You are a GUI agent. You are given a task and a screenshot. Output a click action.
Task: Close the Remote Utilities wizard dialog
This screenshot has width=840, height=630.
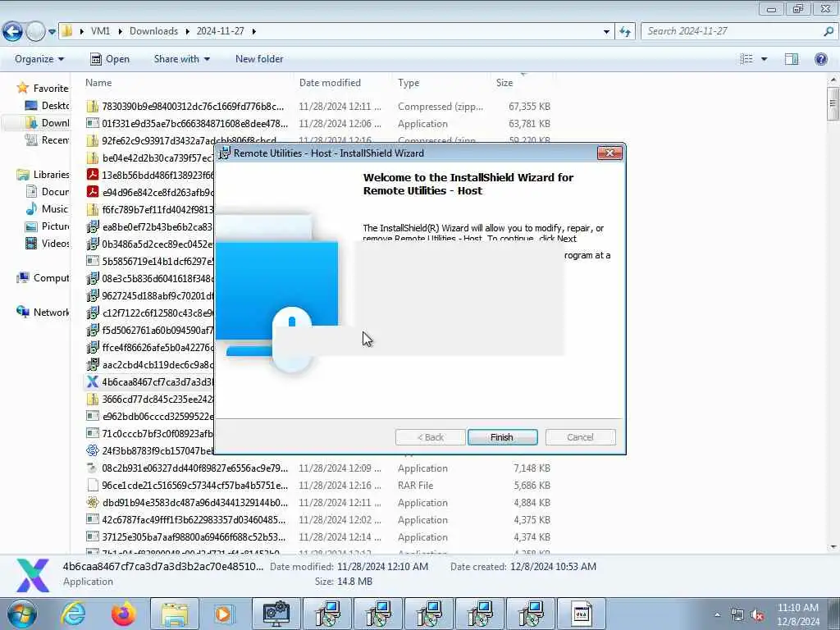coord(609,153)
